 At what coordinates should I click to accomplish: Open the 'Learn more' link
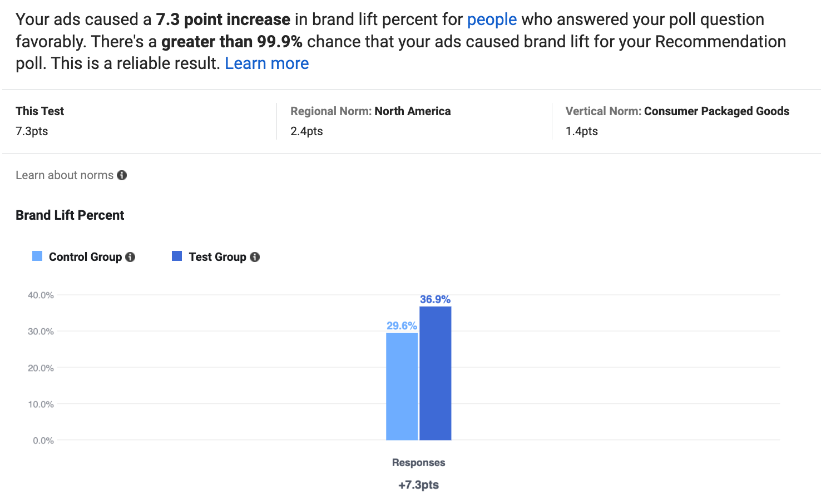point(266,63)
